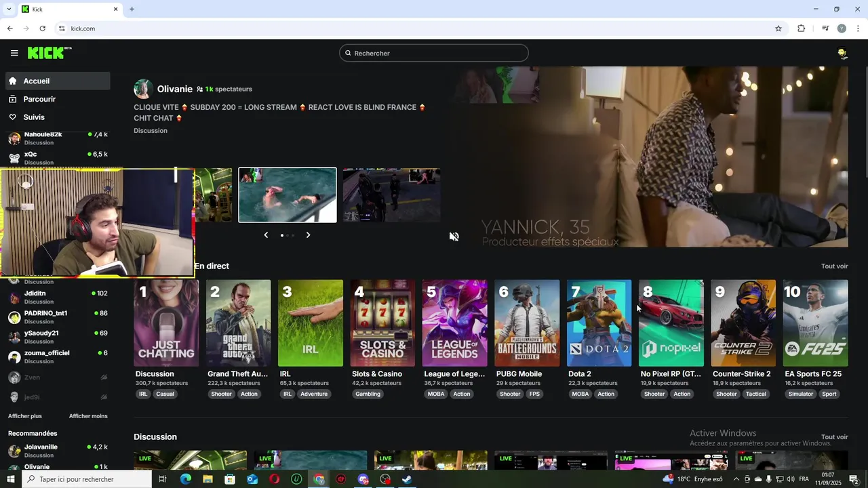Open the Counter-Strike 2 category
868x488 pixels.
coord(743,323)
